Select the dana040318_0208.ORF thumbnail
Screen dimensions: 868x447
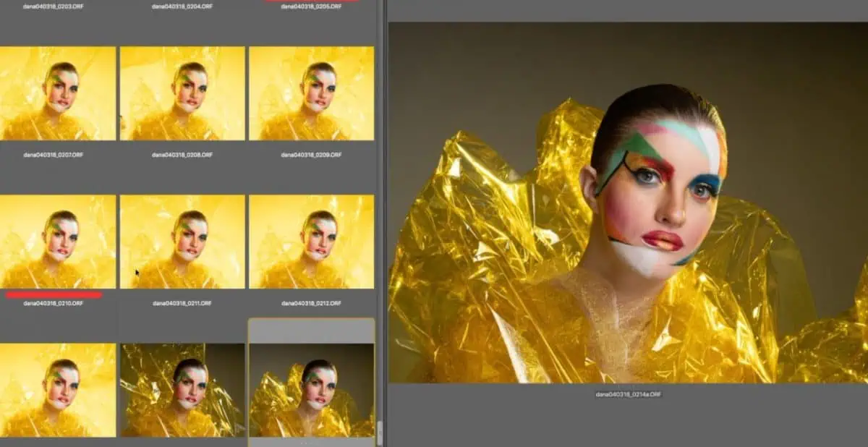(182, 93)
